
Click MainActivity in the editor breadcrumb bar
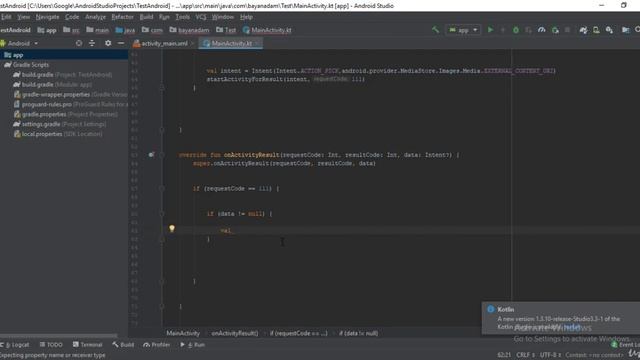click(183, 333)
